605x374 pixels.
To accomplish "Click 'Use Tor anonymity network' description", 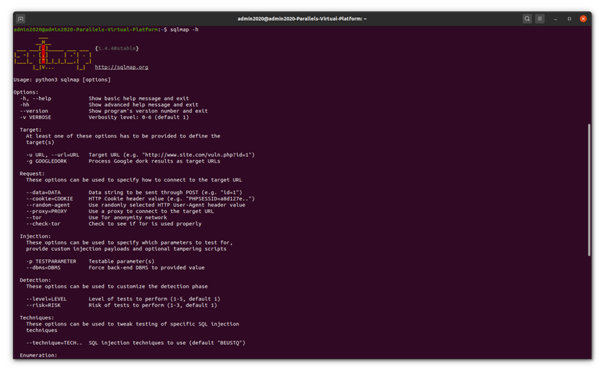I will point(128,217).
